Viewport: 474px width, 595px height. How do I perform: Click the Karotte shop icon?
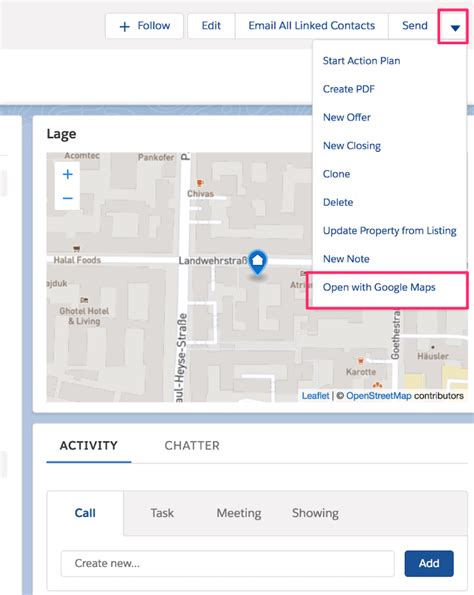coord(361,361)
